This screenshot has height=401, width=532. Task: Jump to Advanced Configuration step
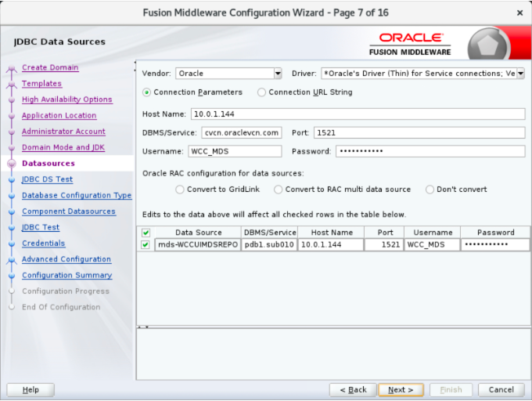[x=66, y=259]
